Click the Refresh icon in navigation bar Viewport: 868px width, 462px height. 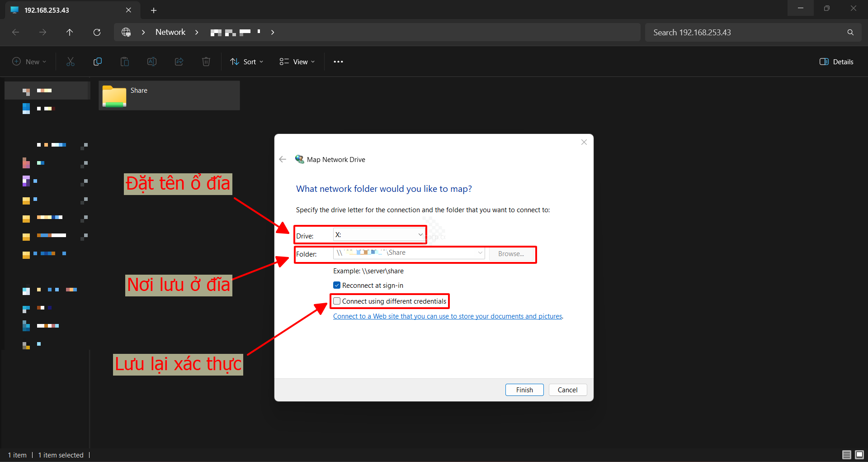coord(97,32)
